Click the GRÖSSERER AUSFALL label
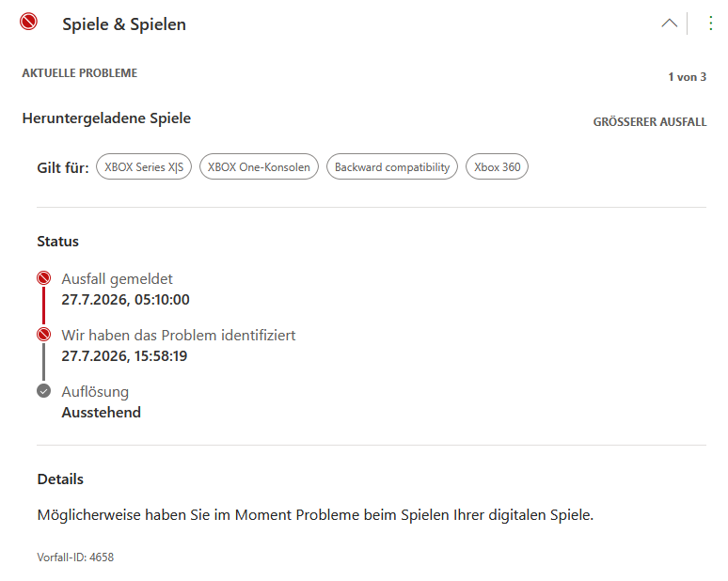This screenshot has width=728, height=581. coord(650,122)
